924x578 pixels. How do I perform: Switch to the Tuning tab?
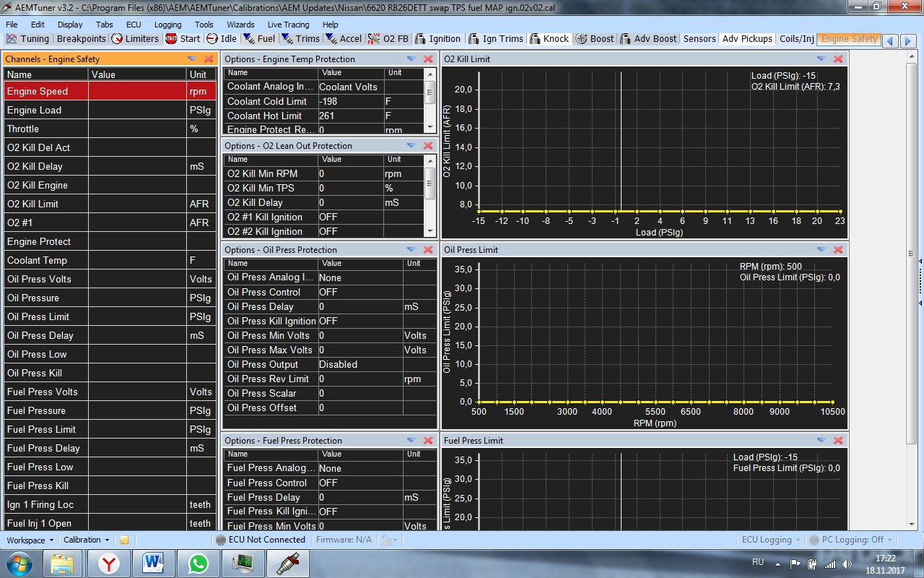27,39
